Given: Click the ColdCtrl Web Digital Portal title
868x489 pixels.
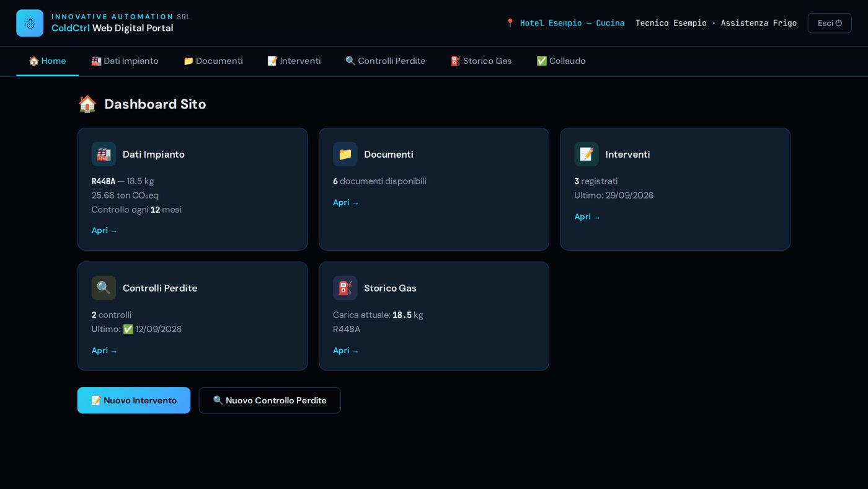Looking at the screenshot, I should pyautogui.click(x=112, y=29).
